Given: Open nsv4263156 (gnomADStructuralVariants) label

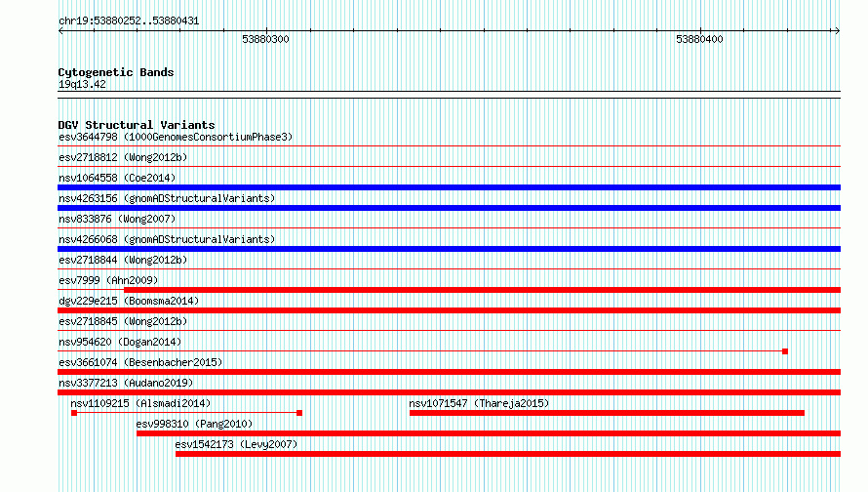Looking at the screenshot, I should pyautogui.click(x=167, y=198).
